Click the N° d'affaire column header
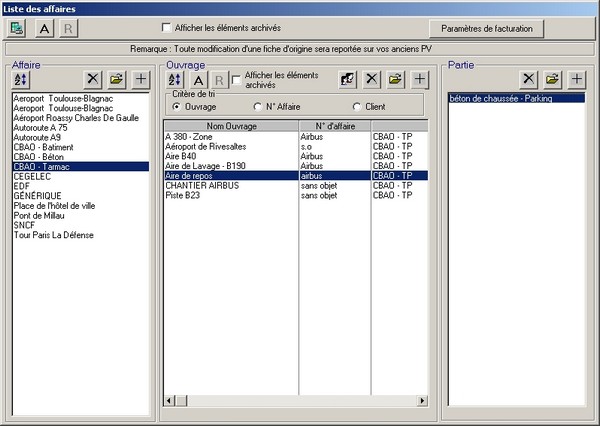The image size is (600, 426). 335,126
